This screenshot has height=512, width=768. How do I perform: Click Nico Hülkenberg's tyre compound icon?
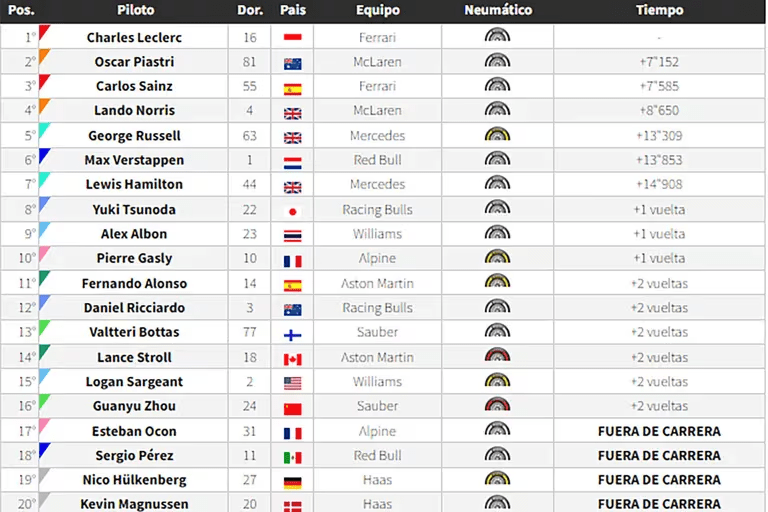coord(497,480)
